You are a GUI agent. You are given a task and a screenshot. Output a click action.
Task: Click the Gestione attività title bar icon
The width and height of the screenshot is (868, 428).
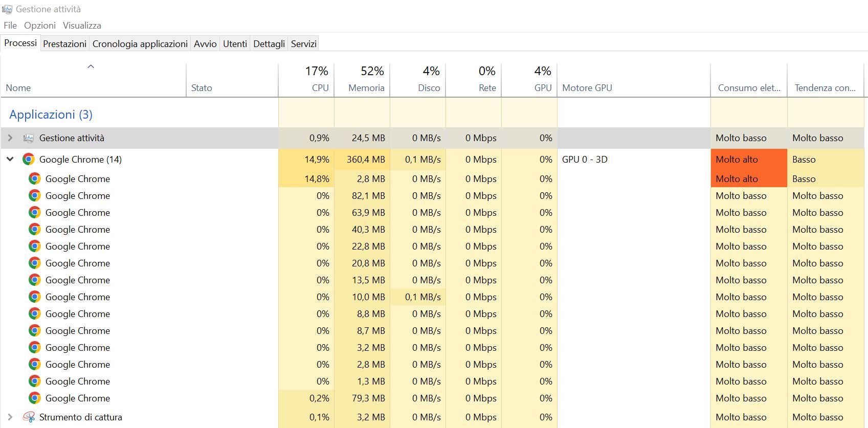coord(7,9)
